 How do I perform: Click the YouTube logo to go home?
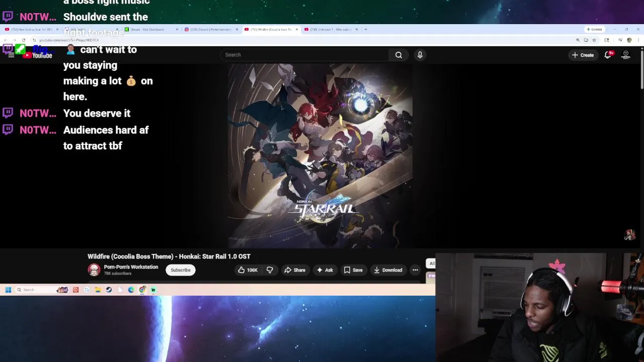click(38, 55)
